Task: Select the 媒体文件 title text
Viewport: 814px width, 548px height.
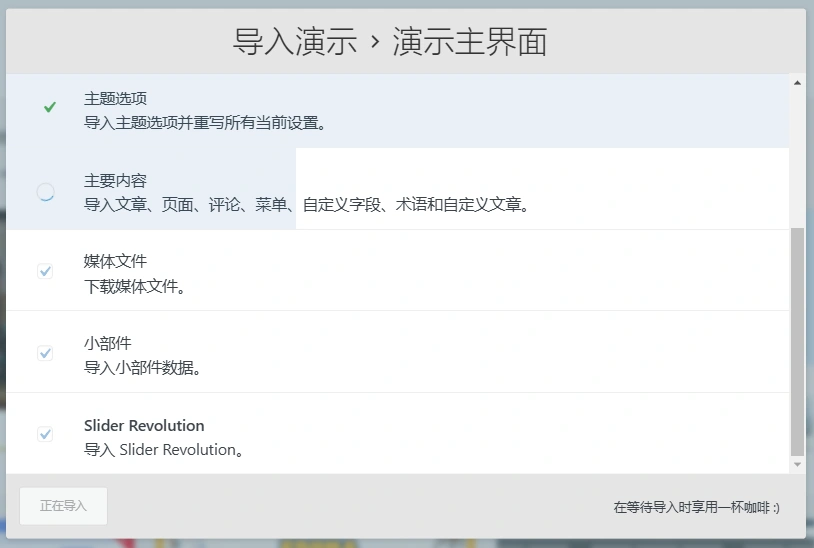Action: (115, 261)
